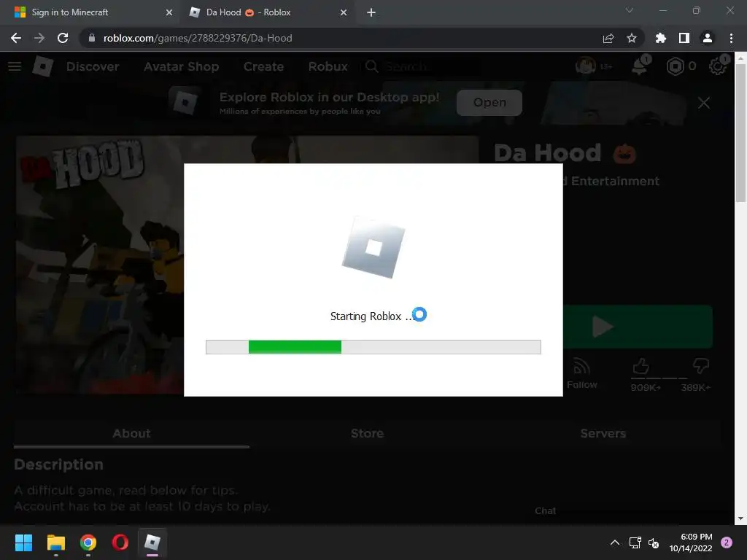Open the Avatar Shop page
Viewport: 747px width, 560px height.
pos(181,66)
